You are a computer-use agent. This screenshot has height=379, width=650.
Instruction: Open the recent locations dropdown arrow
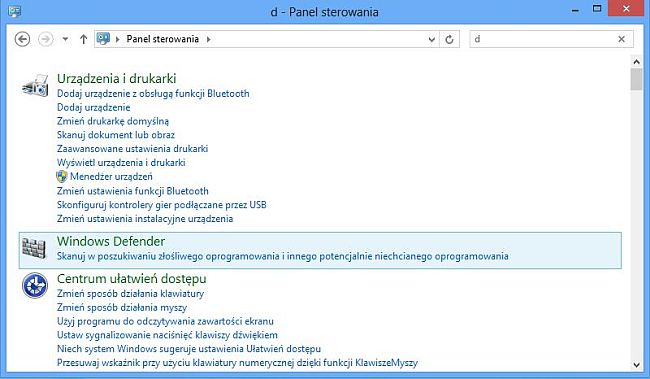(x=65, y=39)
